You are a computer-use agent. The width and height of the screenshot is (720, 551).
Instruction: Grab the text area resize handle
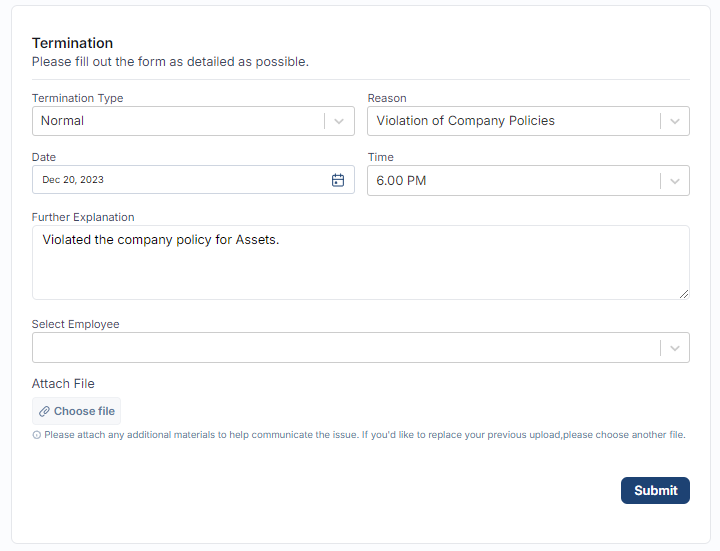(x=684, y=293)
